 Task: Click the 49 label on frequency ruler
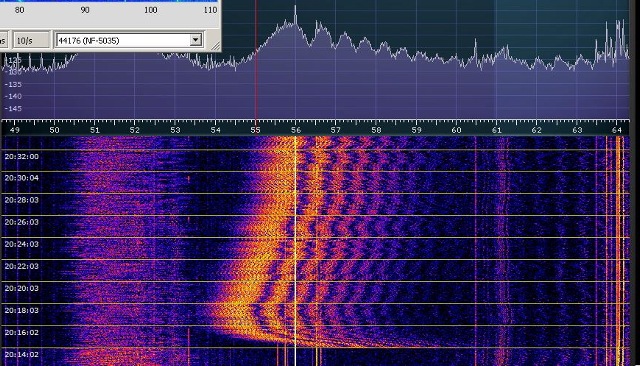coord(14,130)
